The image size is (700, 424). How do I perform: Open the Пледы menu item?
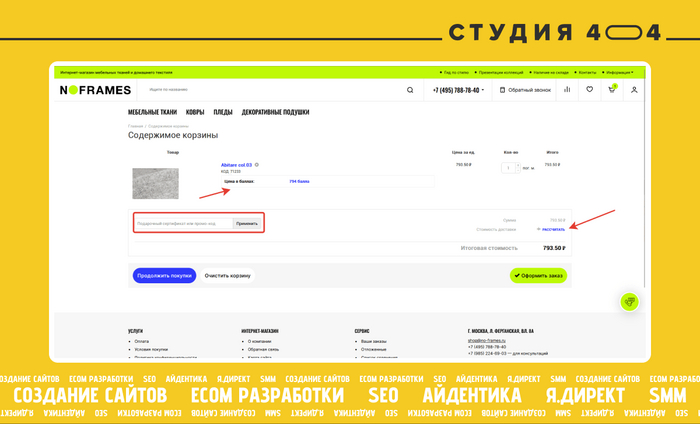pyautogui.click(x=223, y=112)
